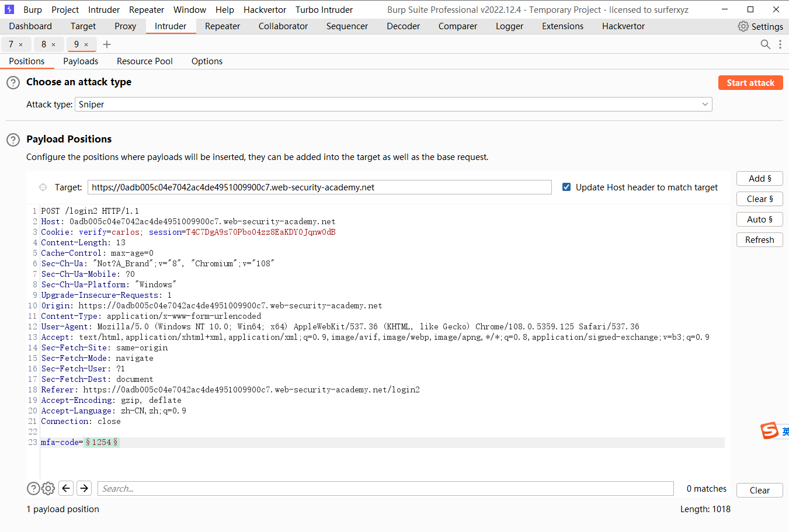Go to next search match arrow
The height and width of the screenshot is (532, 789).
[x=84, y=488]
